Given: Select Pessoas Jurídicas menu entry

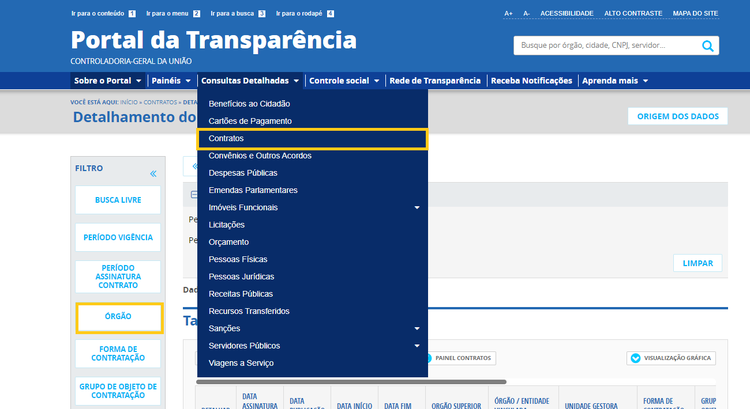Looking at the screenshot, I should tap(241, 276).
